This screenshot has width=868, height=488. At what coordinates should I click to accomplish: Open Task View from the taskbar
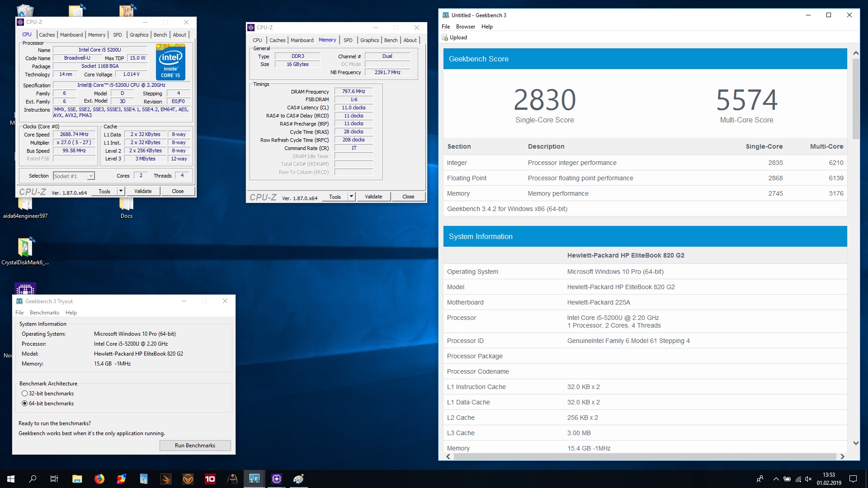(x=54, y=479)
